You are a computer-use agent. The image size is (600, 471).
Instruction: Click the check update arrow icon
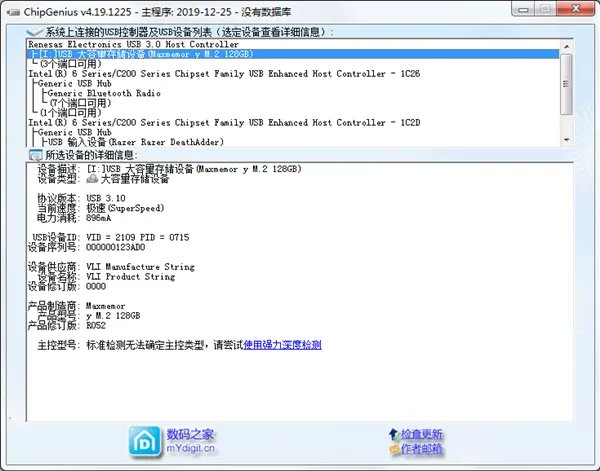pyautogui.click(x=394, y=434)
